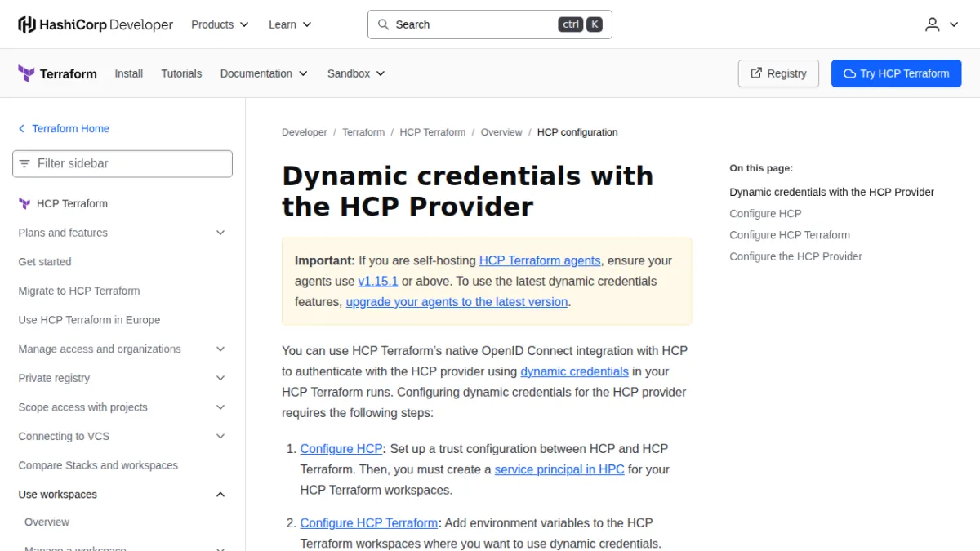Jump to Configure the HCP Provider section
This screenshot has height=551, width=980.
coord(795,256)
